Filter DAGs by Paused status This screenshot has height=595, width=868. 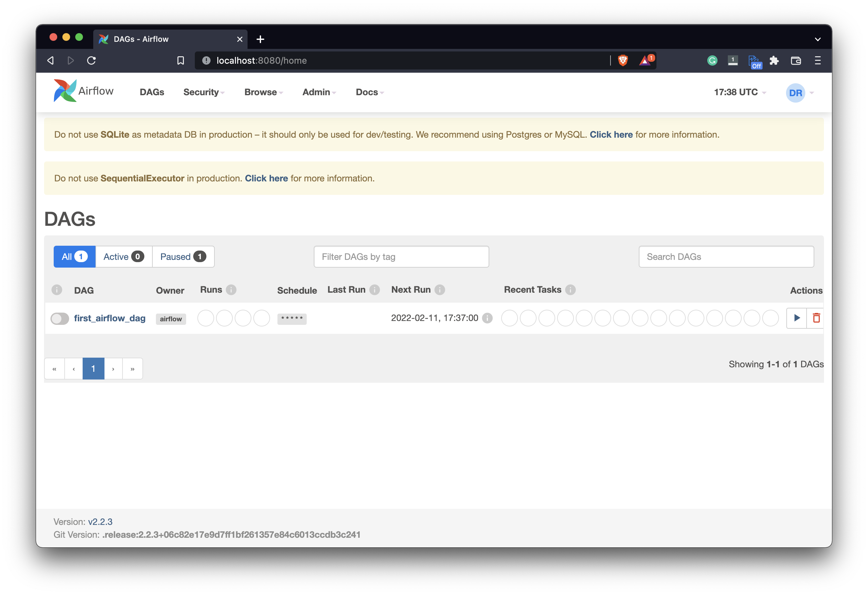pyautogui.click(x=183, y=256)
